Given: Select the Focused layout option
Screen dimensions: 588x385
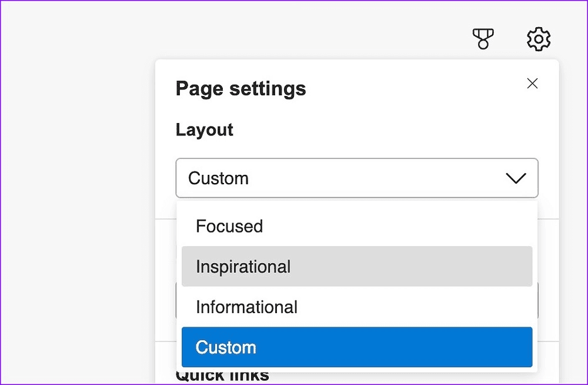Looking at the screenshot, I should coord(229,226).
